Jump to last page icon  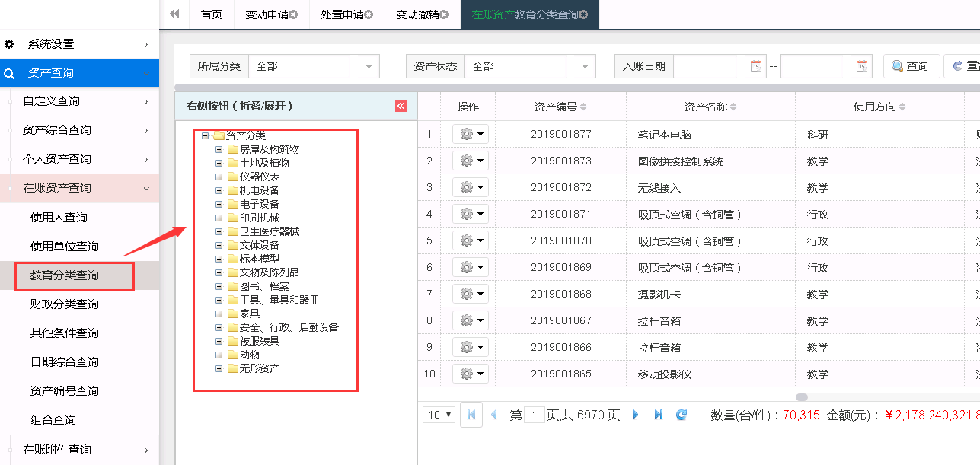click(x=659, y=415)
